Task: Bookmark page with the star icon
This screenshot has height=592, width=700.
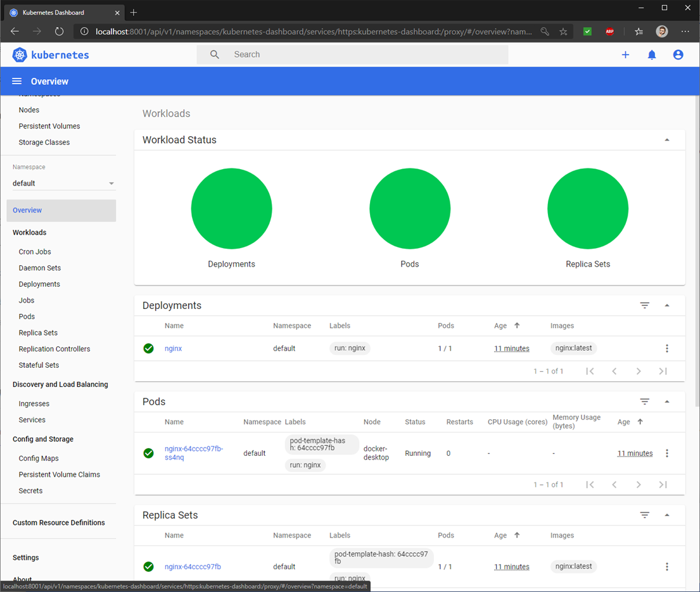Action: point(563,31)
